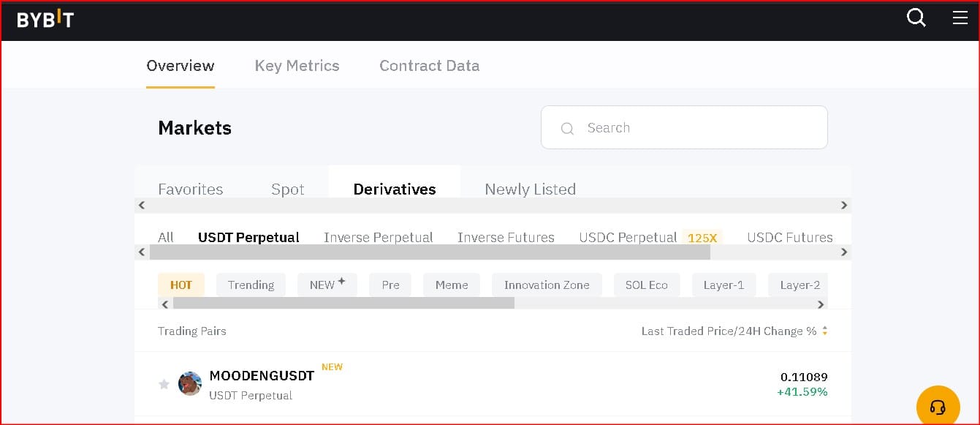
Task: Open the MOODENGUSDT trading pair
Action: coord(262,376)
